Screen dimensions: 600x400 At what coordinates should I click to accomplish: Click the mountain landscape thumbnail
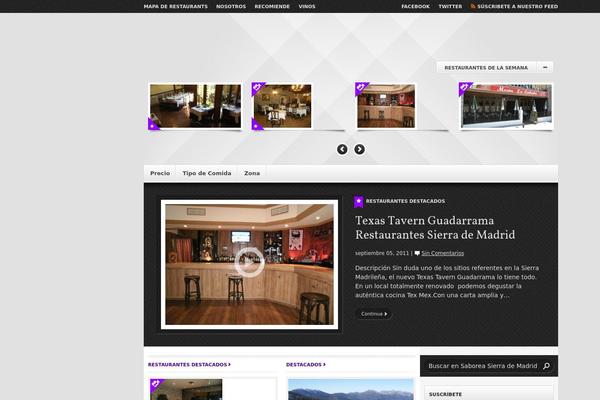[351, 389]
